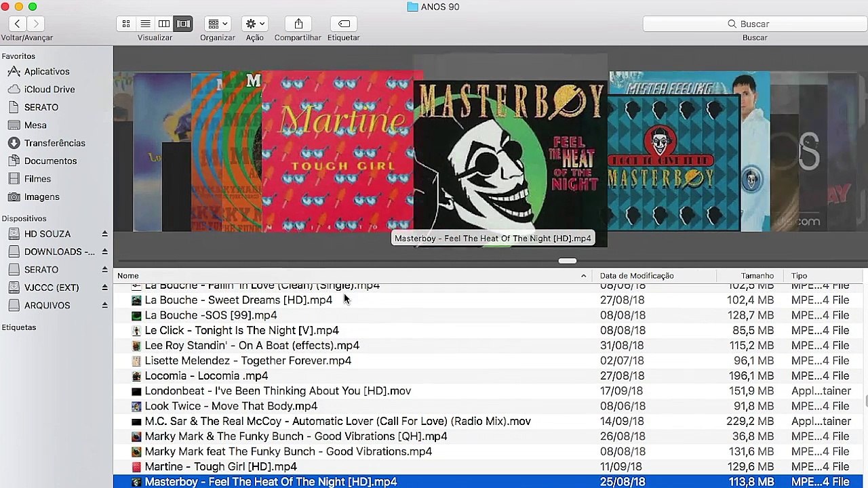Open Aplicativos in sidebar
Viewport: 868px width, 488px height.
click(x=47, y=71)
